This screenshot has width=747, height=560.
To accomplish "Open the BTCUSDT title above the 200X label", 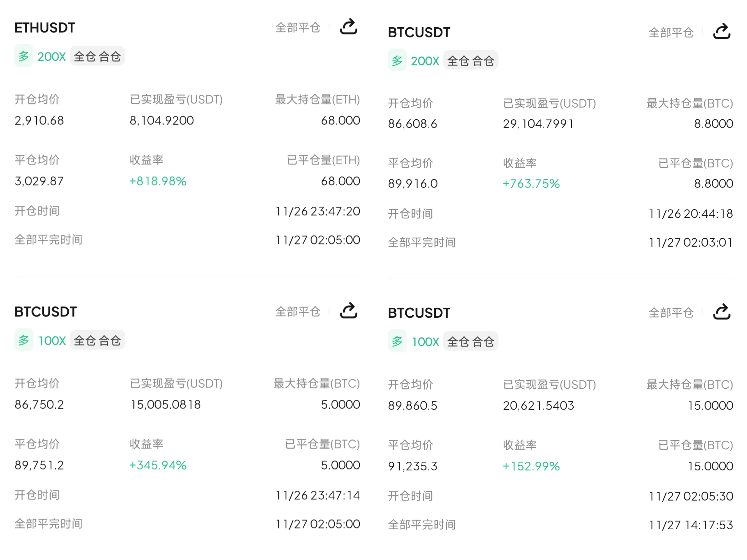I will [419, 32].
